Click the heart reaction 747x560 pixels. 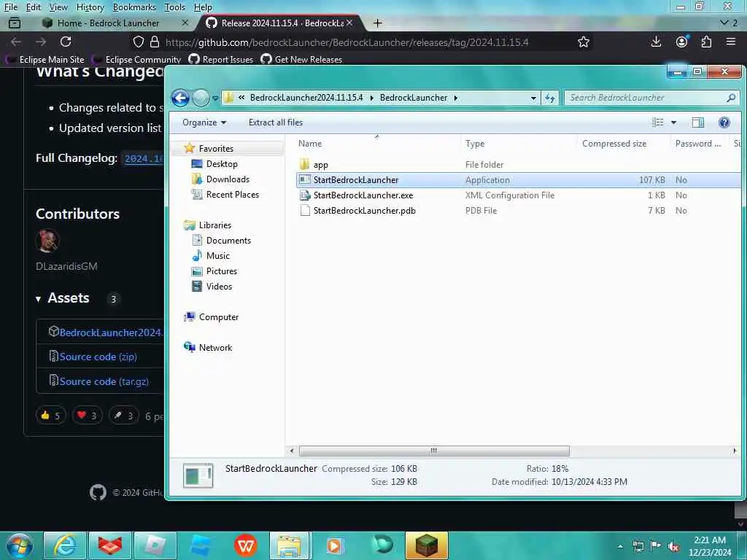pyautogui.click(x=88, y=416)
